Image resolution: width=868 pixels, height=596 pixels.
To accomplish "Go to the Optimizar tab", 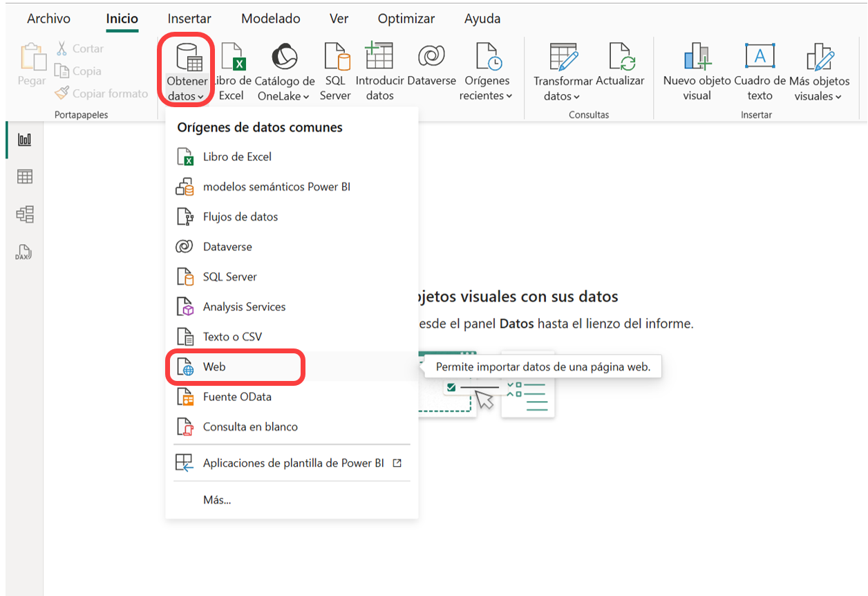I will tap(406, 19).
